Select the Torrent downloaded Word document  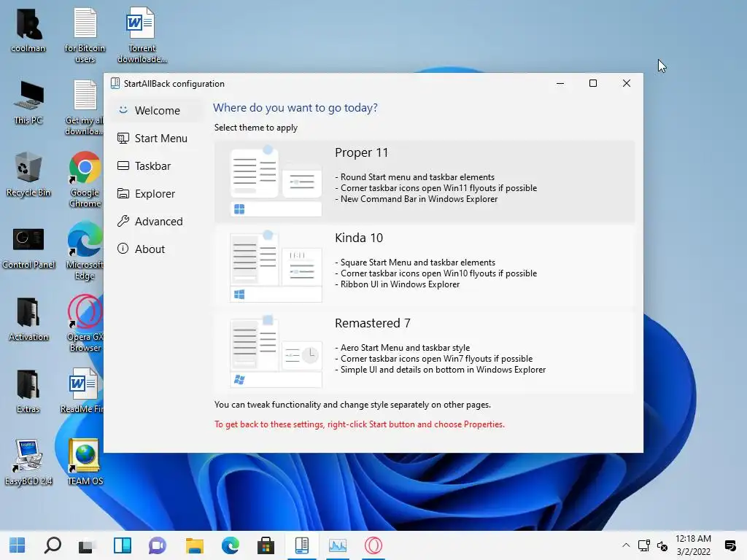coord(142,35)
